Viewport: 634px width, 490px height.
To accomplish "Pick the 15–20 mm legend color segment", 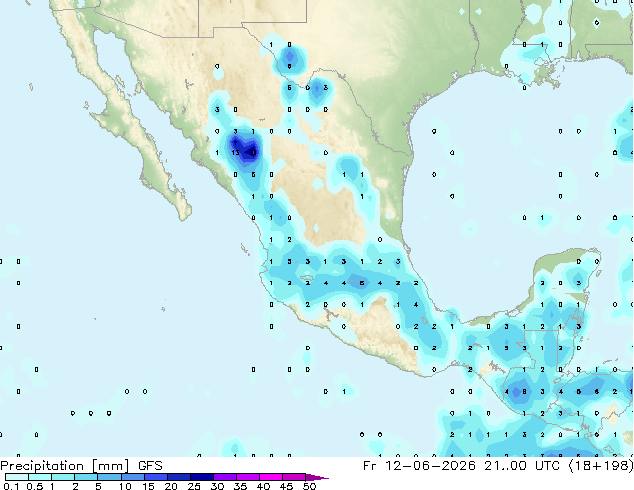I will [155, 477].
